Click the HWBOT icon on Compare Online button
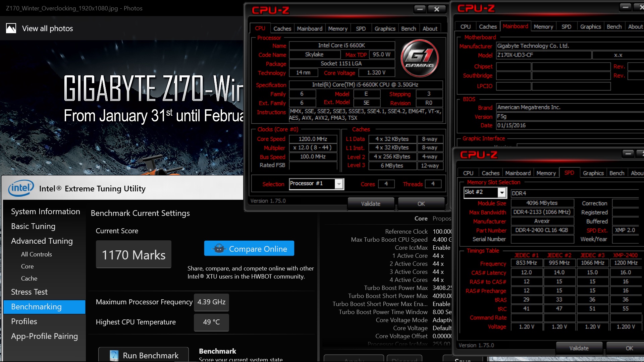644x362 pixels. pos(219,249)
